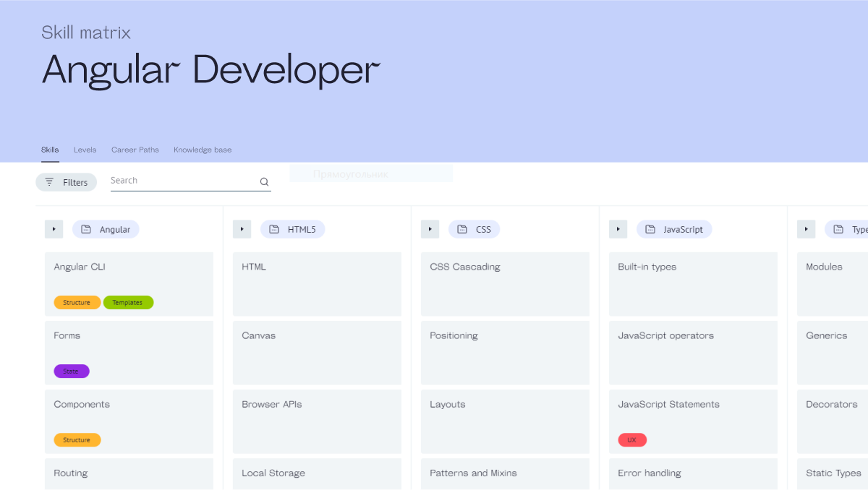Open the JavaScript operators card
The width and height of the screenshot is (868, 490).
pos(693,353)
